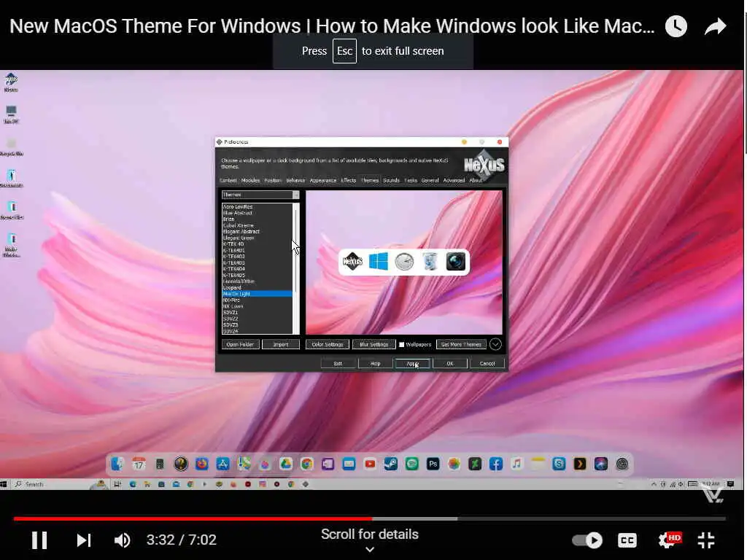The height and width of the screenshot is (560, 747).
Task: Click Cancel in Preferences dialog
Action: click(x=487, y=363)
